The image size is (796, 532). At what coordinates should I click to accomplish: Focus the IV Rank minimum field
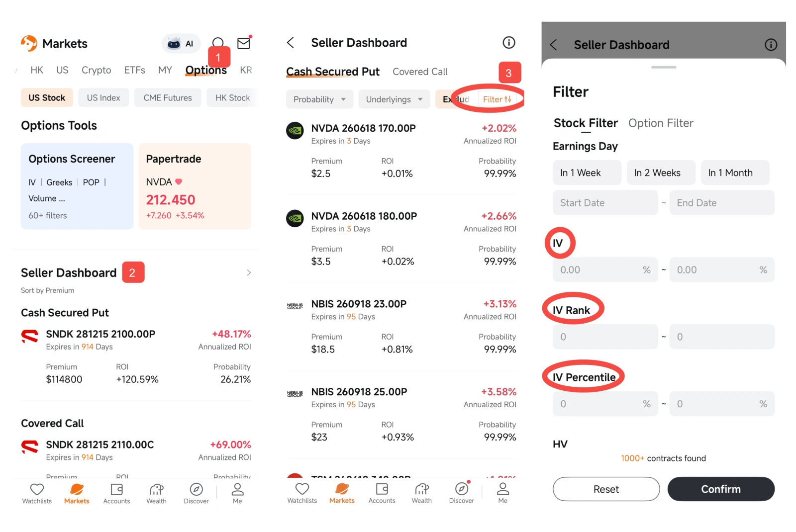tap(605, 337)
